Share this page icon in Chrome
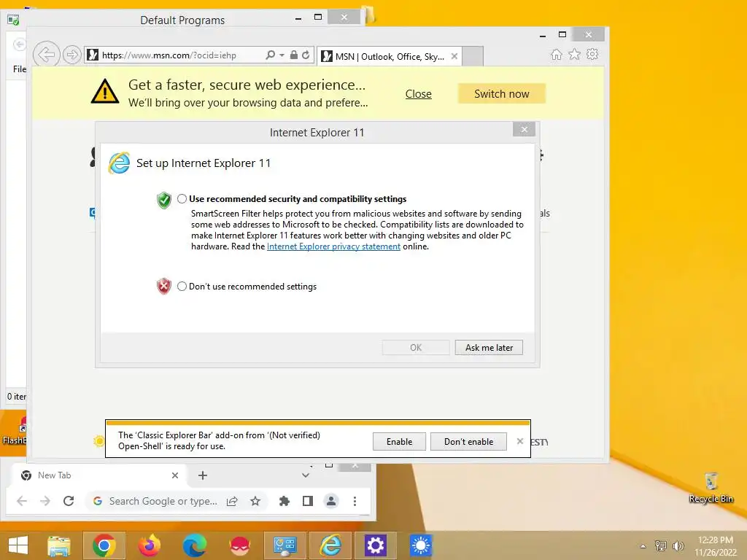 tap(232, 501)
